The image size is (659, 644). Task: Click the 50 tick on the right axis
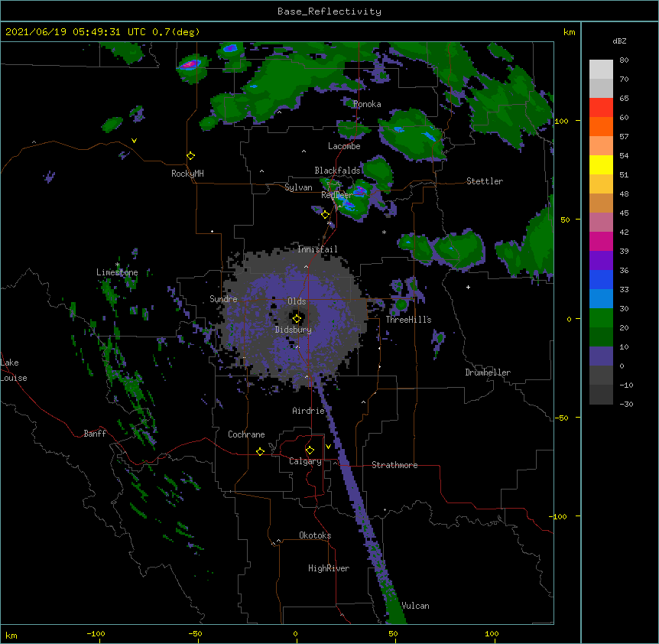tap(565, 220)
